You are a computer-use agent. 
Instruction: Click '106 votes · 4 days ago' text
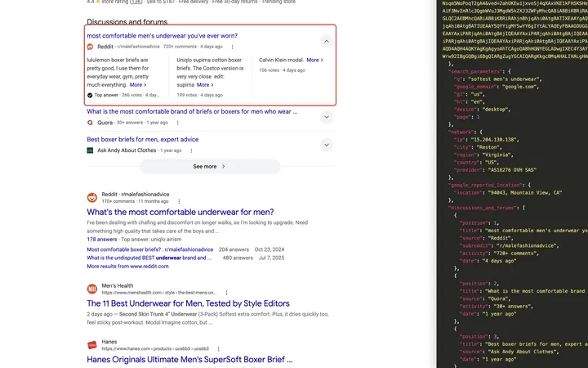pos(282,70)
